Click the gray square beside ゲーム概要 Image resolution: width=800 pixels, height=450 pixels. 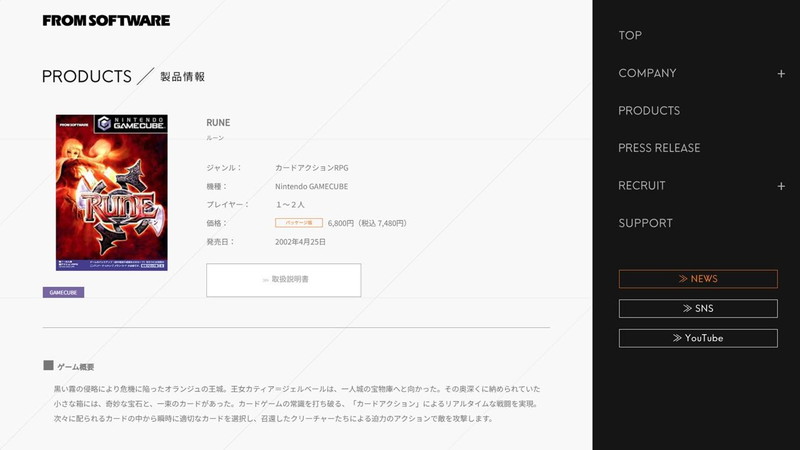click(48, 366)
